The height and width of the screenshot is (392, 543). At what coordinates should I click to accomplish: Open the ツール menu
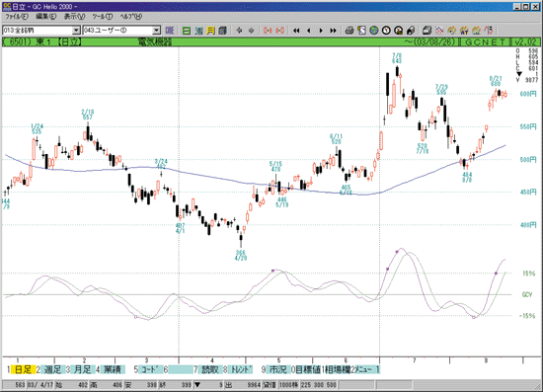pyautogui.click(x=102, y=17)
